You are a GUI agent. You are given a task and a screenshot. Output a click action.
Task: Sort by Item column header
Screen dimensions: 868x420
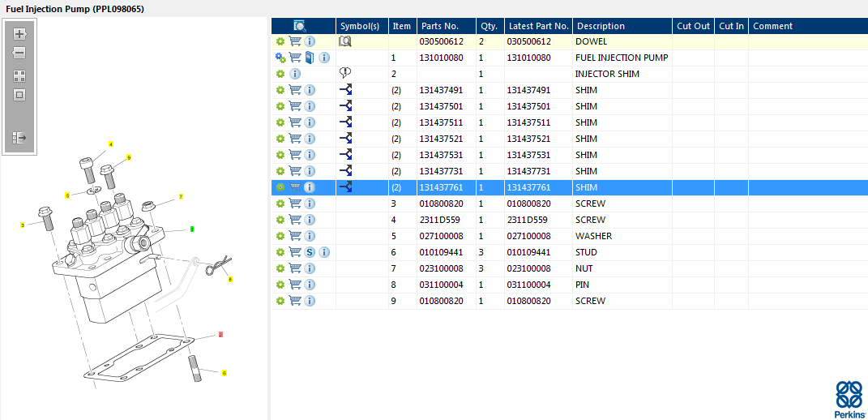click(403, 26)
